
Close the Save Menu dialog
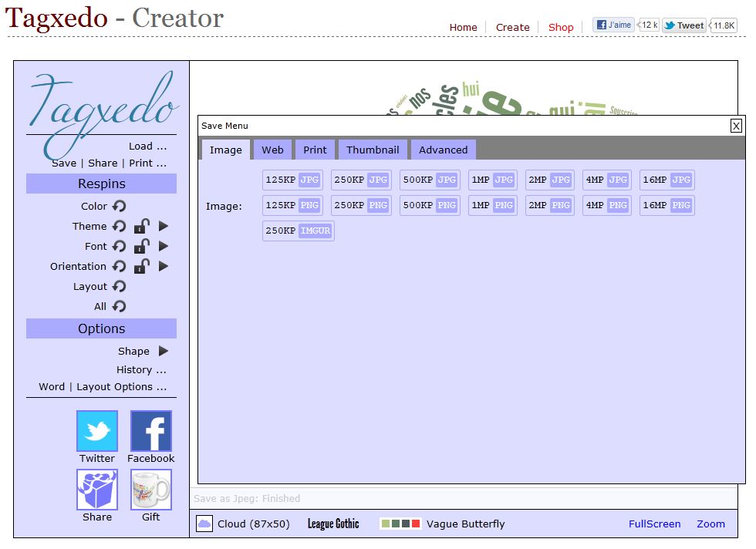click(736, 126)
